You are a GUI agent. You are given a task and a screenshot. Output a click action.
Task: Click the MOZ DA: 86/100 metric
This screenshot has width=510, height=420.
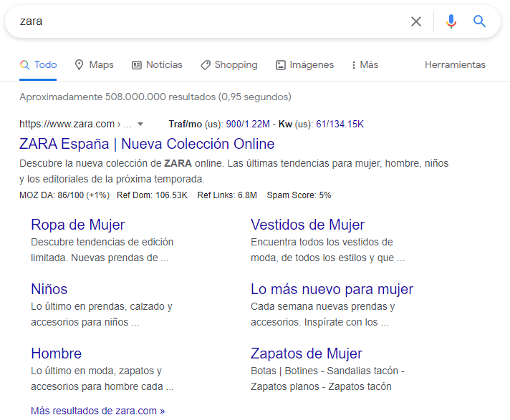64,195
